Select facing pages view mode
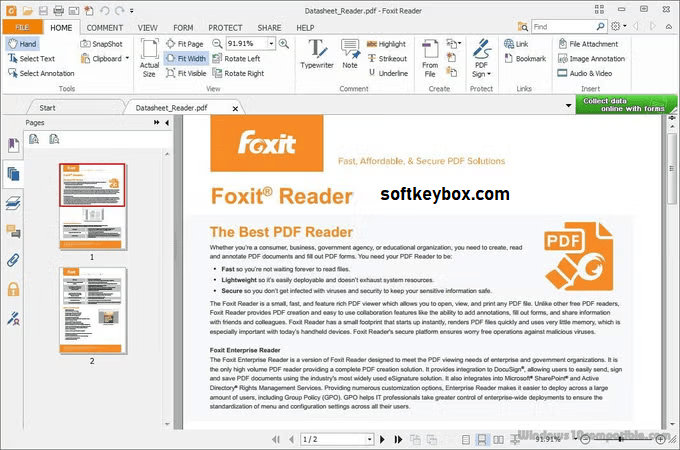680x450 pixels. [x=499, y=440]
